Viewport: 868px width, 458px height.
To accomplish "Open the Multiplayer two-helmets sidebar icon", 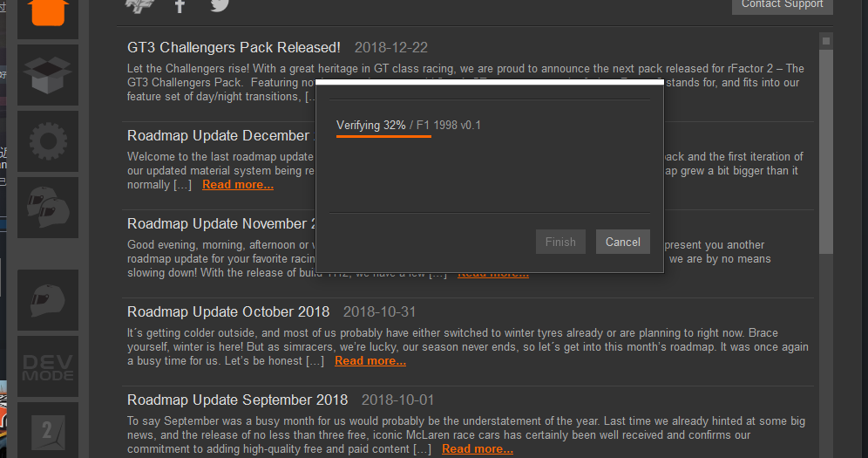I will click(48, 208).
